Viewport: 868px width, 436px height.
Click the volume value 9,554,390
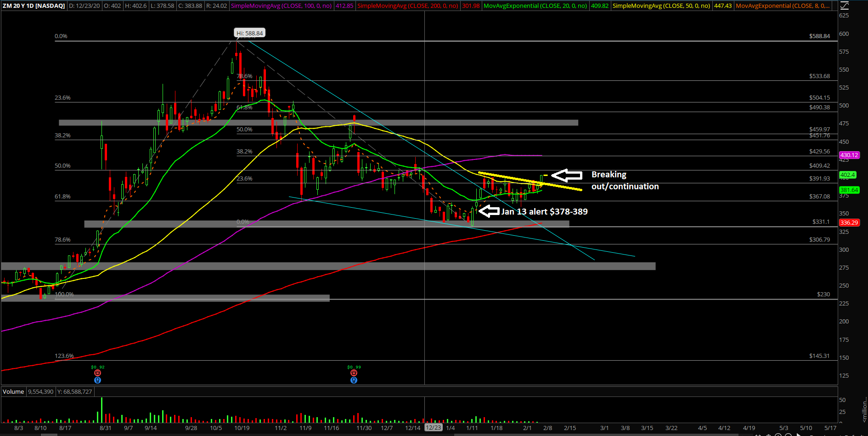tap(40, 392)
